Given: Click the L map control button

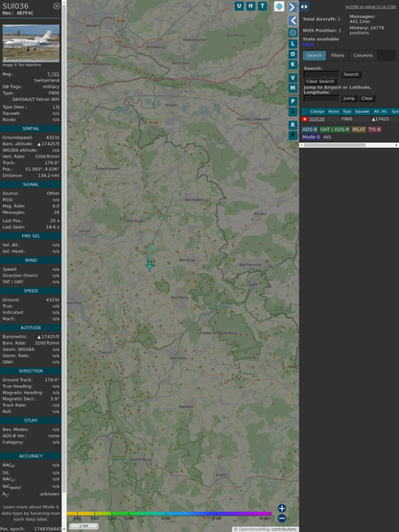Looking at the screenshot, I should [293, 44].
